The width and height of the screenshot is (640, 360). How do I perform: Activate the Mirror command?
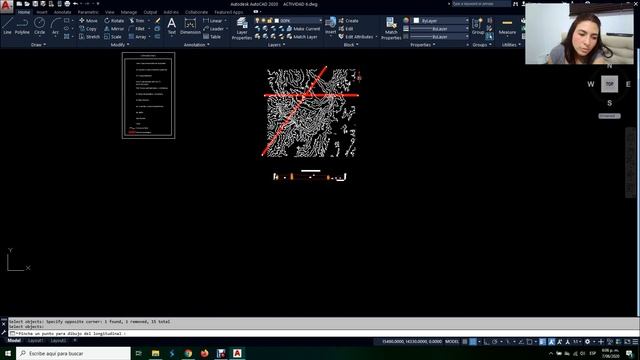114,29
